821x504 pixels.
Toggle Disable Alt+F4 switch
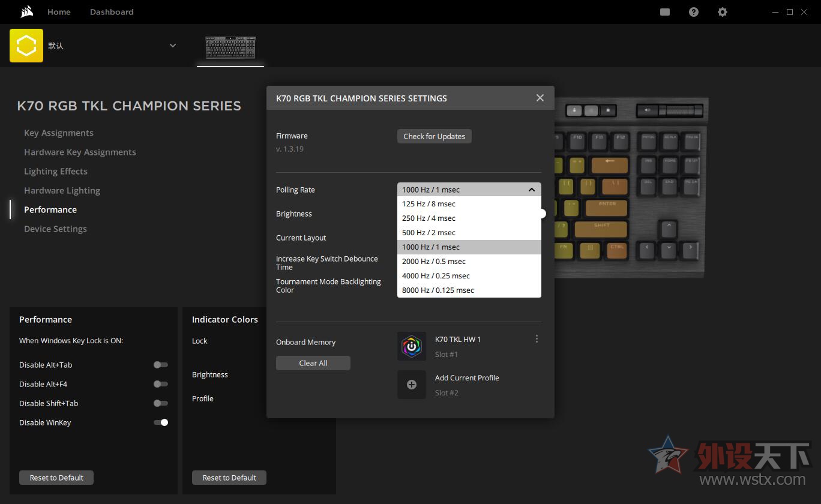point(160,384)
